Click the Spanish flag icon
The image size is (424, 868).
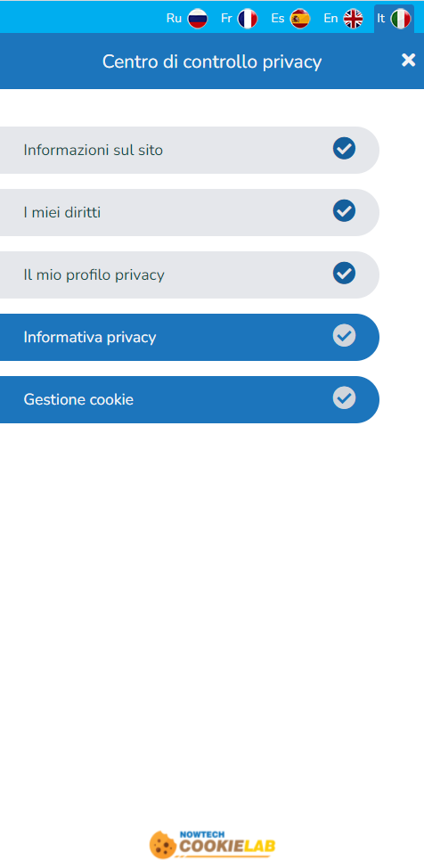(300, 19)
